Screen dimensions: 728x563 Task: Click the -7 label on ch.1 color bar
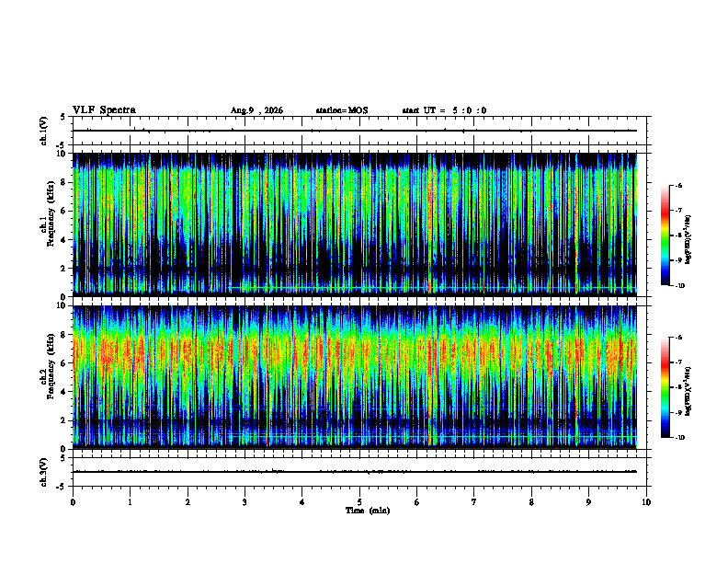(677, 211)
